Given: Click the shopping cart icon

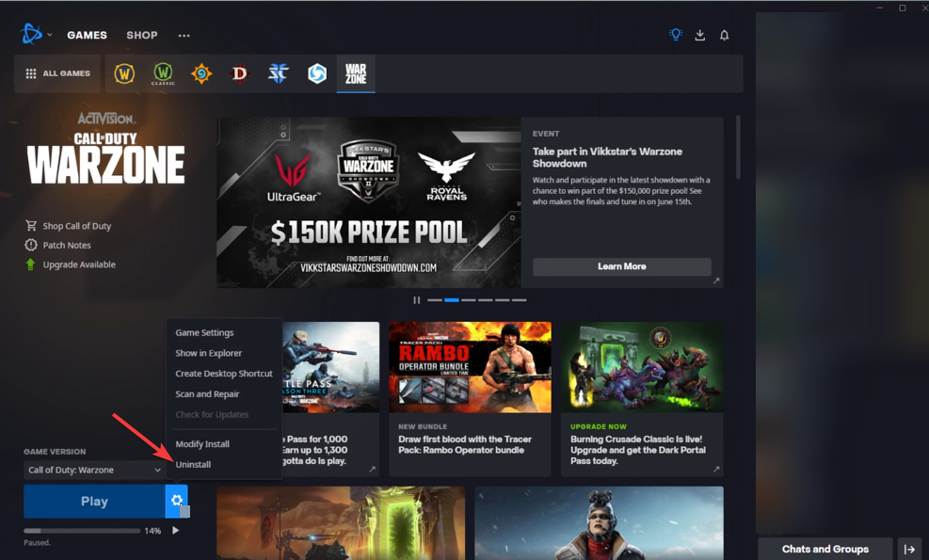Looking at the screenshot, I should (31, 225).
